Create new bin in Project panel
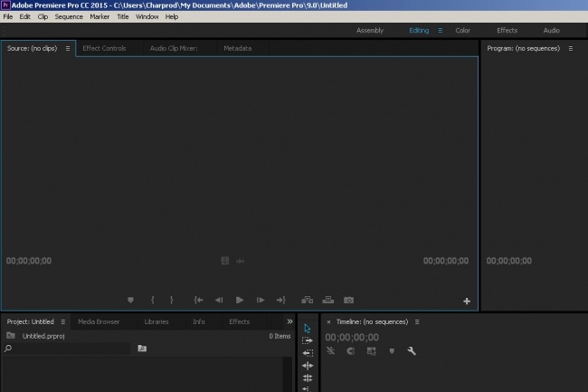The image size is (588, 392). coord(142,349)
